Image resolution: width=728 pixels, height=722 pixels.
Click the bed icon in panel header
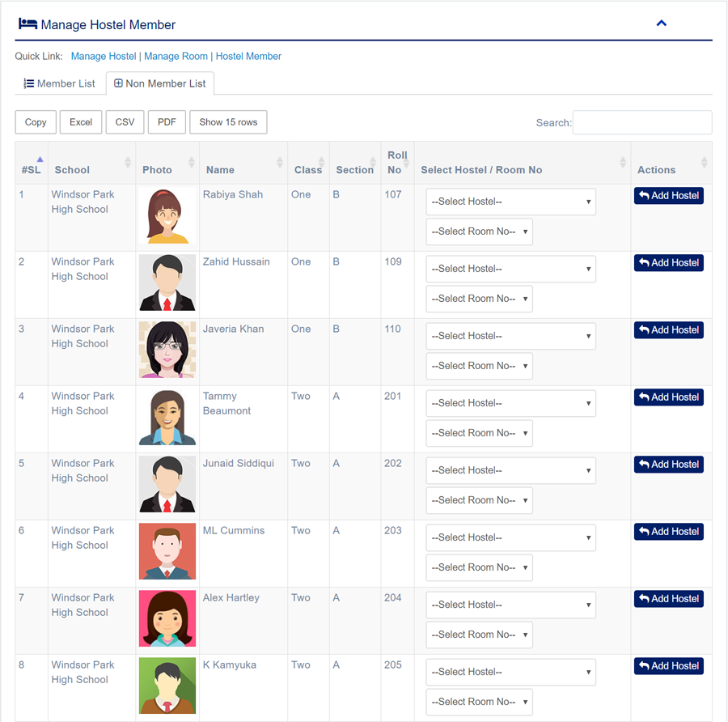(28, 24)
